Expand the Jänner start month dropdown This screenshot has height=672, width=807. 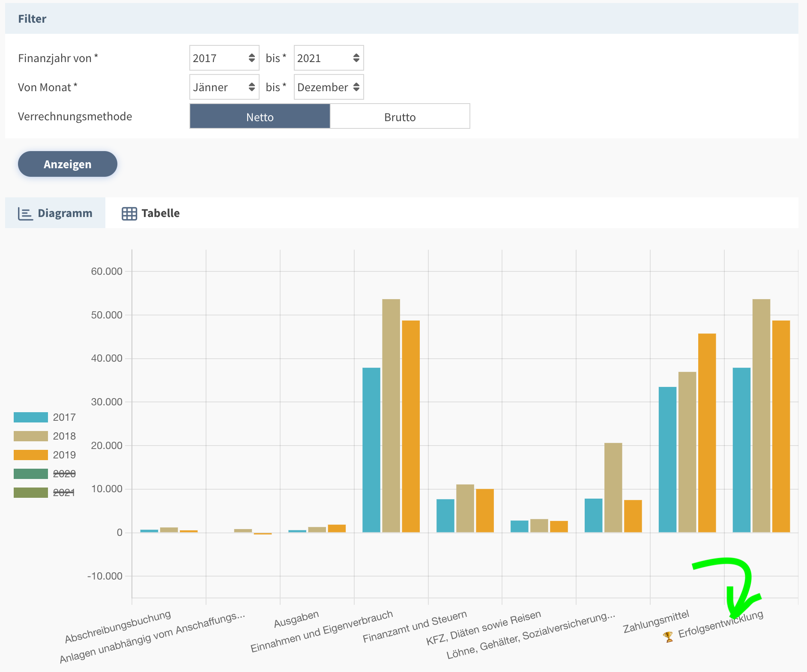tap(224, 87)
